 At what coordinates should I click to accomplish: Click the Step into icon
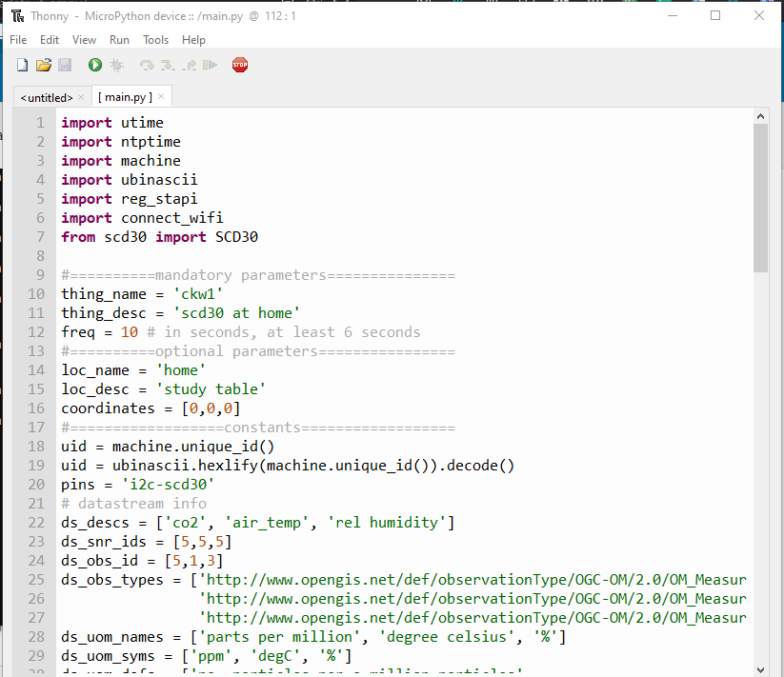tap(168, 65)
